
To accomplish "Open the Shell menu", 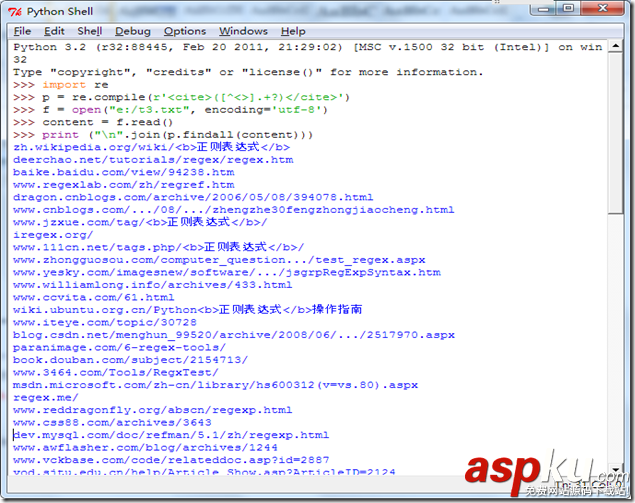I will [89, 31].
